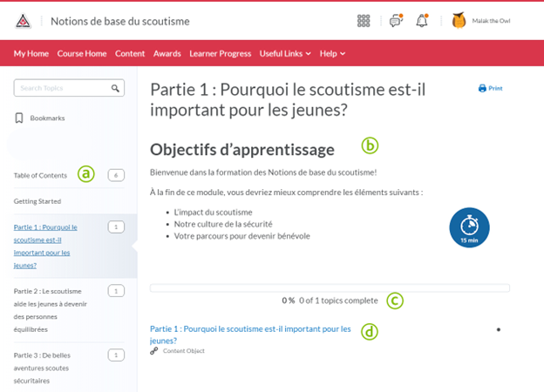The height and width of the screenshot is (392, 544).
Task: Expand the Useful Links dropdown
Action: pyautogui.click(x=285, y=53)
